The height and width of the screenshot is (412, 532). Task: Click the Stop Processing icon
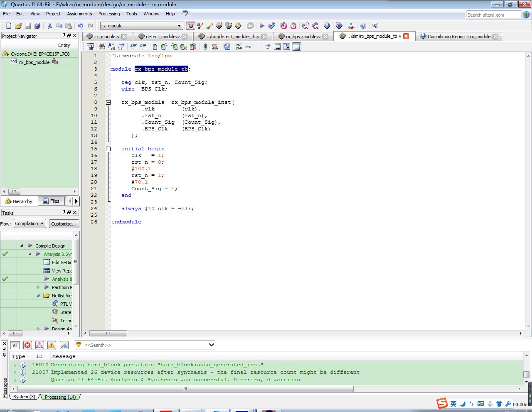(x=249, y=26)
